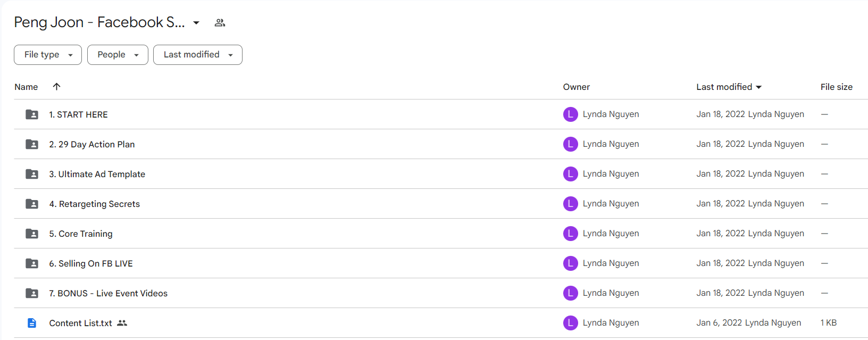
Task: Expand the folder title dropdown arrow
Action: click(x=196, y=23)
